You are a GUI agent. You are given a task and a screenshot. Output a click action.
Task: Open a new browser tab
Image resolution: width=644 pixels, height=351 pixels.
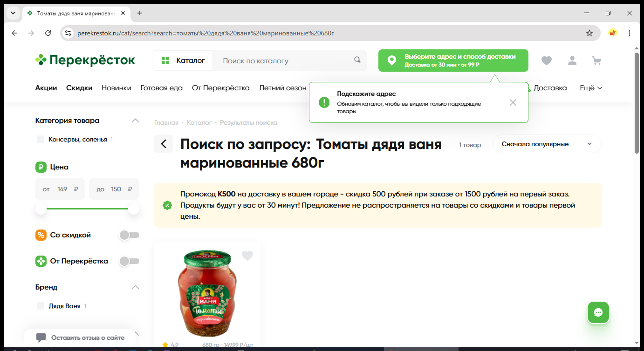click(139, 13)
